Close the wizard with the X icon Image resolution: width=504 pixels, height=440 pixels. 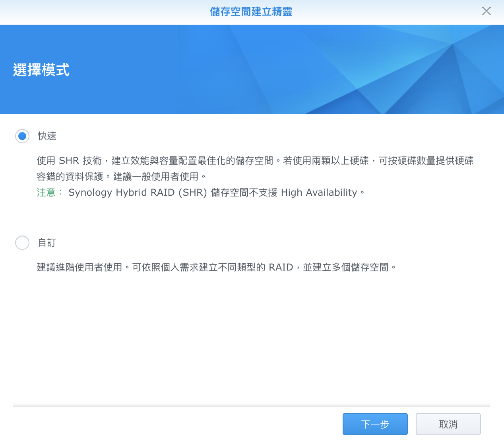(x=486, y=11)
